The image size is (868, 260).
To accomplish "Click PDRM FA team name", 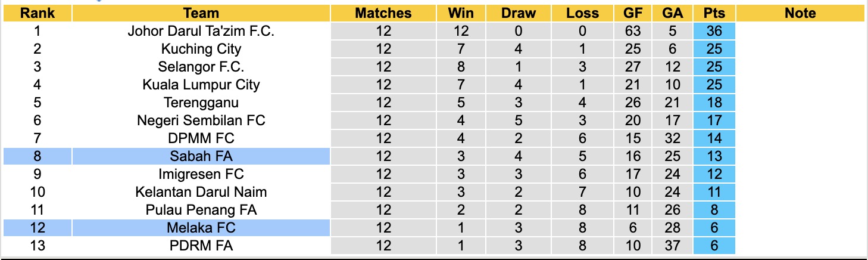I will click(201, 246).
